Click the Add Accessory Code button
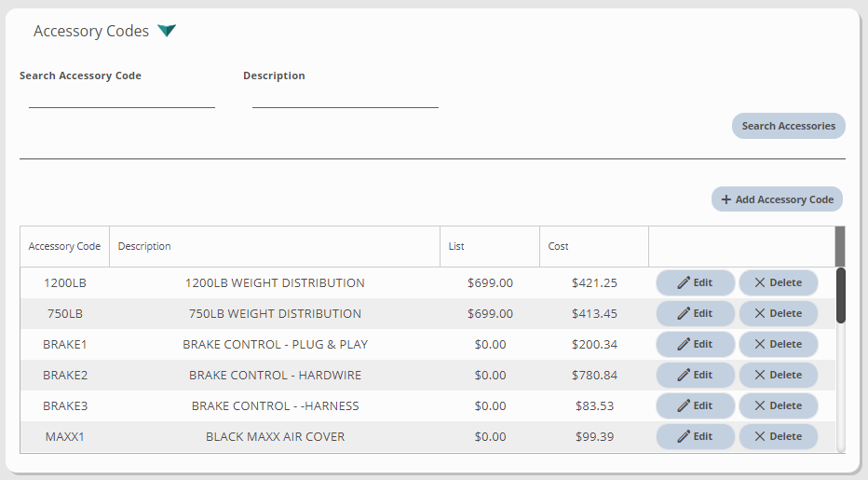 [x=778, y=199]
